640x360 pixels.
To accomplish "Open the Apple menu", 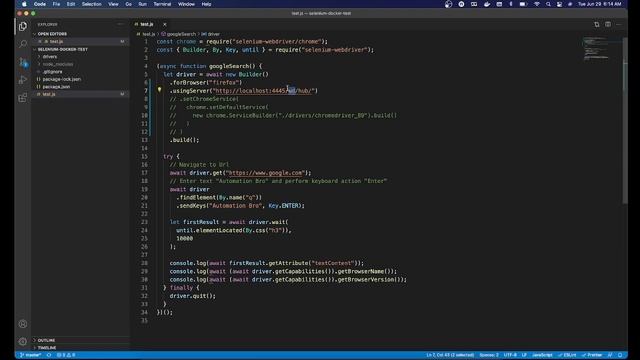I will coord(24,4).
